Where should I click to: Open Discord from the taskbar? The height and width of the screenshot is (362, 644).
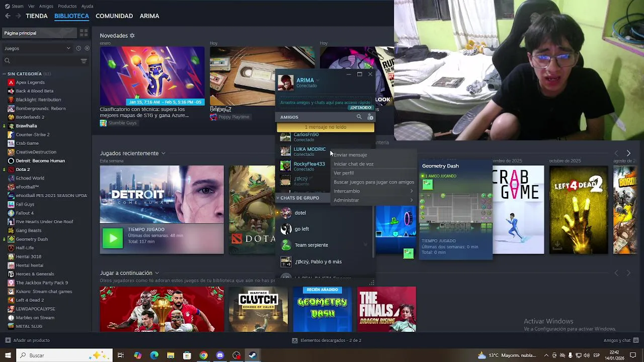(x=220, y=355)
